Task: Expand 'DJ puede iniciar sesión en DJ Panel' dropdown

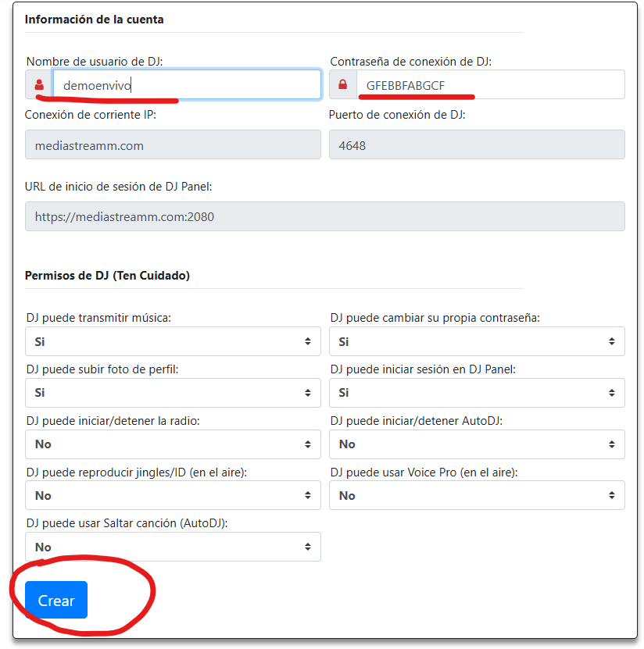Action: pos(477,393)
